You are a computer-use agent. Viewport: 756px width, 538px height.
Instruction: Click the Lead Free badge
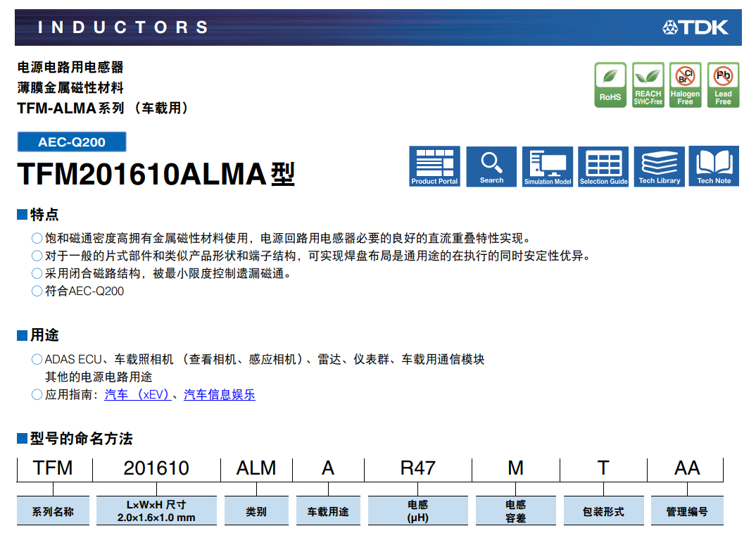tap(723, 85)
